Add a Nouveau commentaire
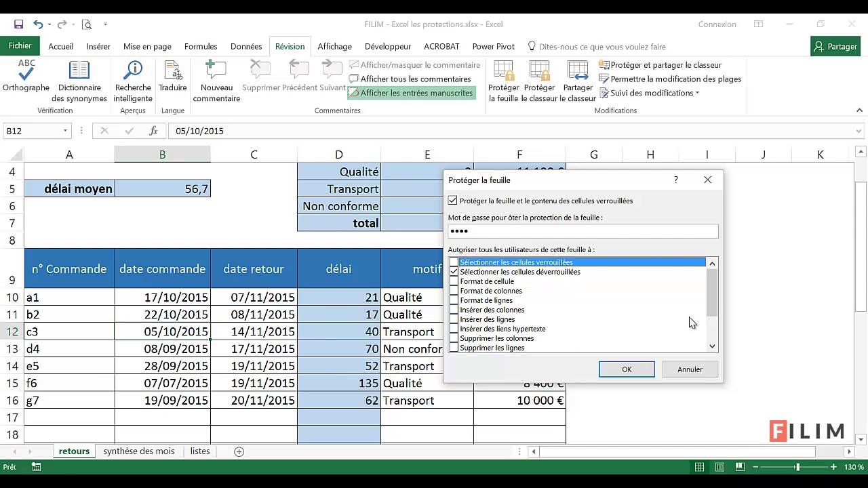 216,82
